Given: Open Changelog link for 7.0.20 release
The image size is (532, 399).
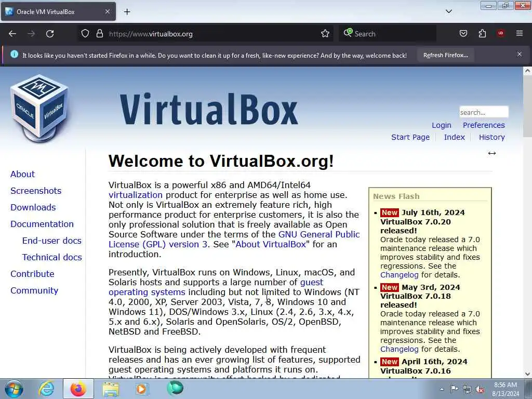Looking at the screenshot, I should pos(400,275).
